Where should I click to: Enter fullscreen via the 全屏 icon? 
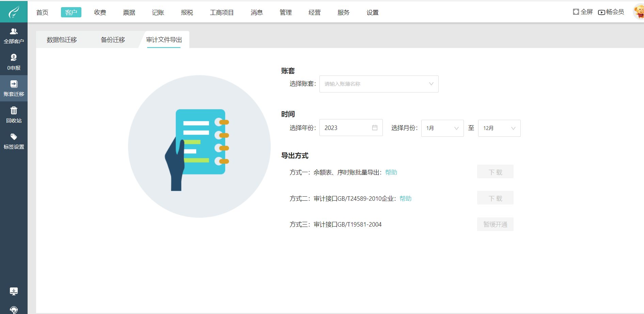[x=575, y=12]
